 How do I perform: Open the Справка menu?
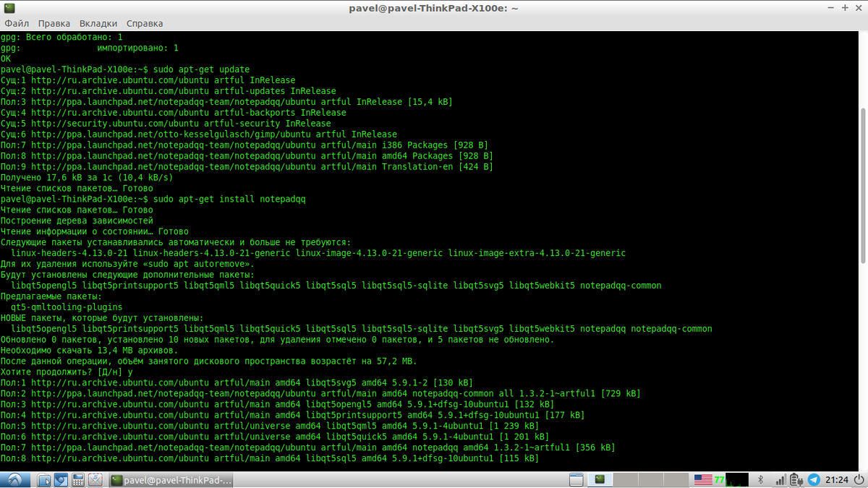point(145,24)
